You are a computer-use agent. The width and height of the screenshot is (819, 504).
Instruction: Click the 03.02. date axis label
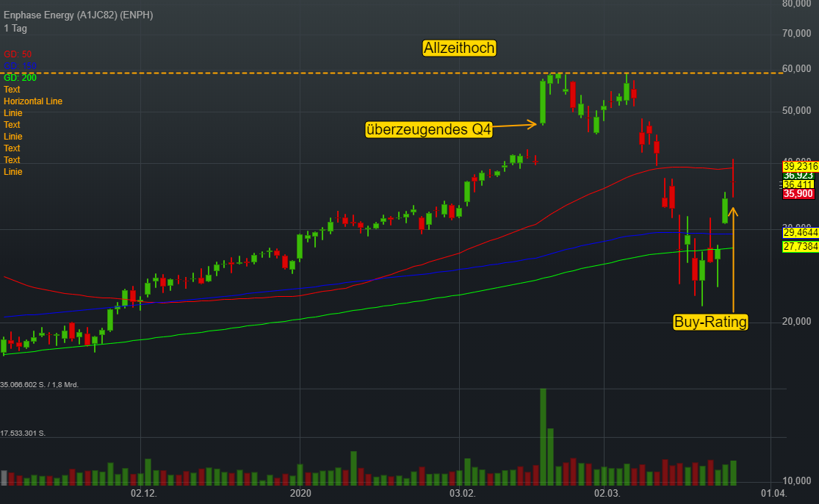(462, 494)
